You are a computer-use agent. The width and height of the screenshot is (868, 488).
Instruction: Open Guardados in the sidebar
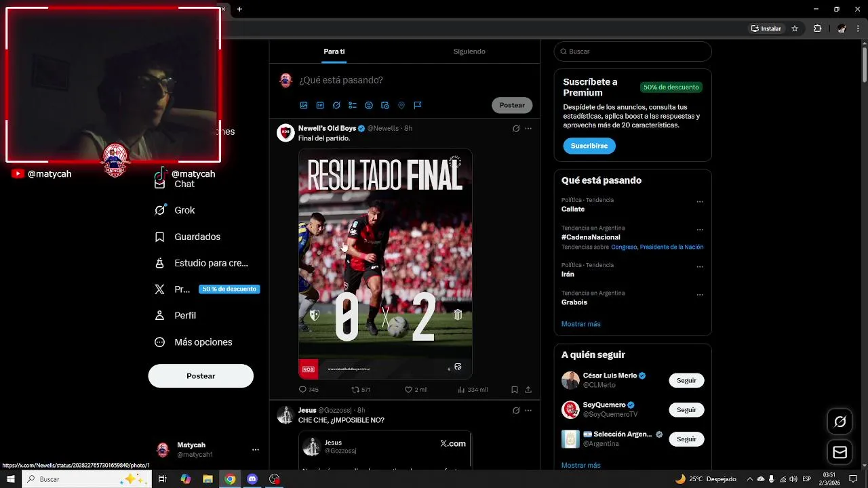188,237
